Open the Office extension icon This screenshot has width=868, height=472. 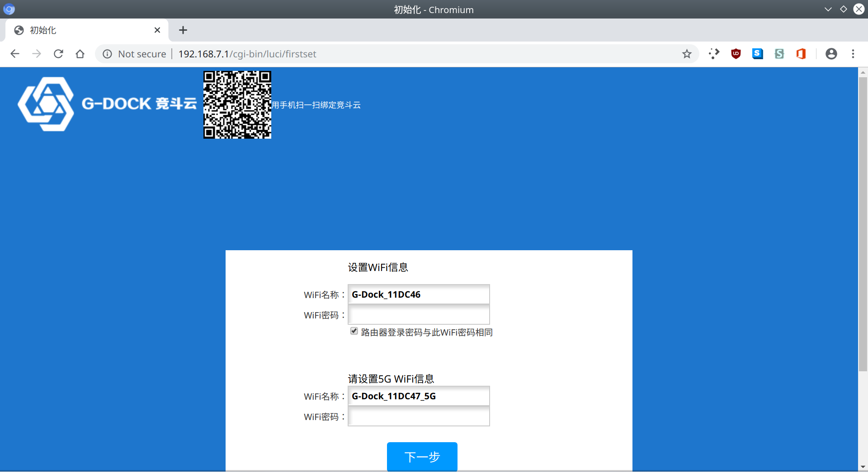click(x=801, y=54)
